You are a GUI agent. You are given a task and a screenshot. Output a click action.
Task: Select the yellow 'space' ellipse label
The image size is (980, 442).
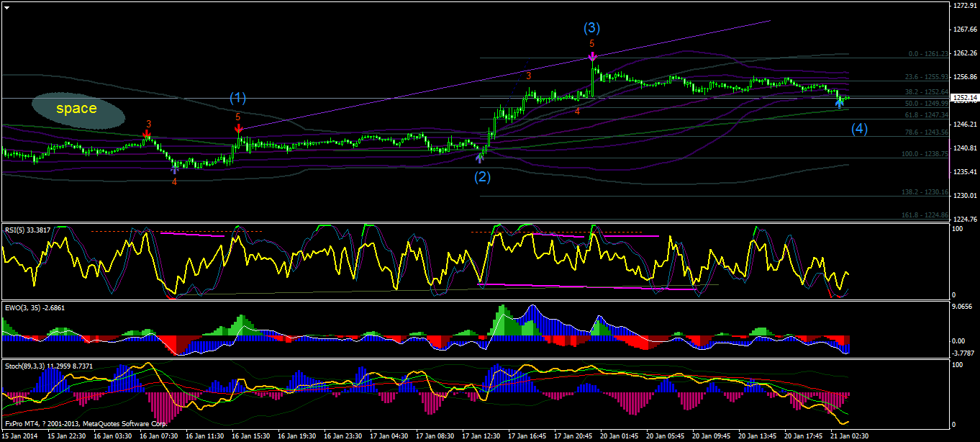78,109
